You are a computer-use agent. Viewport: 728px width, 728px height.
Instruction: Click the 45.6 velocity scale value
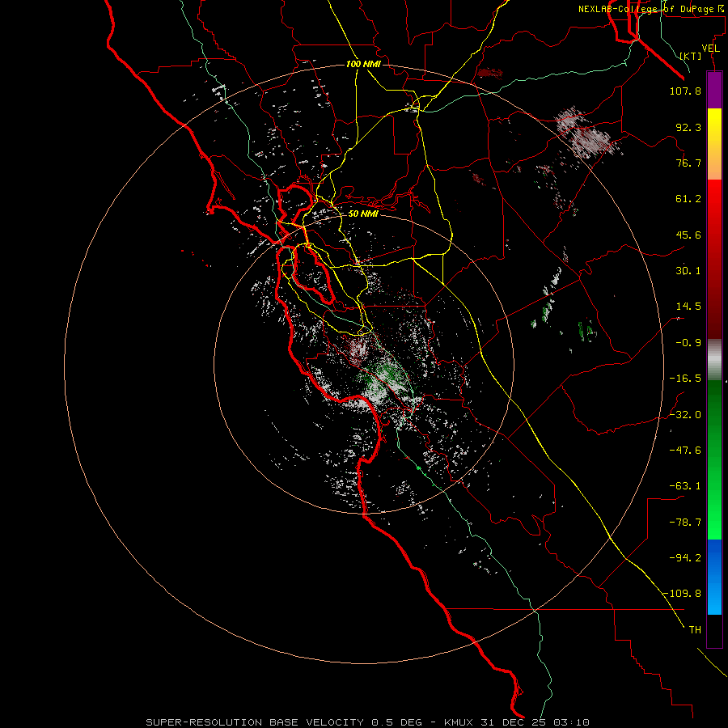coord(688,235)
